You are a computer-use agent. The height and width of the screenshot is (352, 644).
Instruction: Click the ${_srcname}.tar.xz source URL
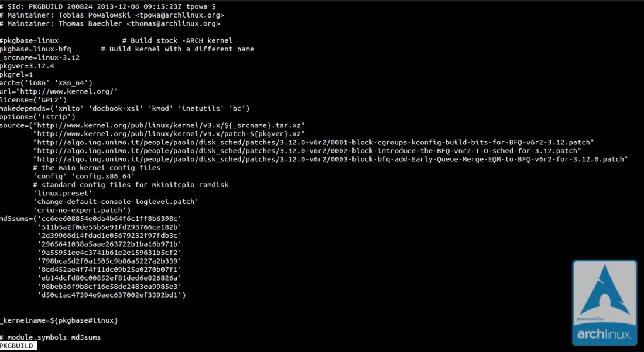169,125
